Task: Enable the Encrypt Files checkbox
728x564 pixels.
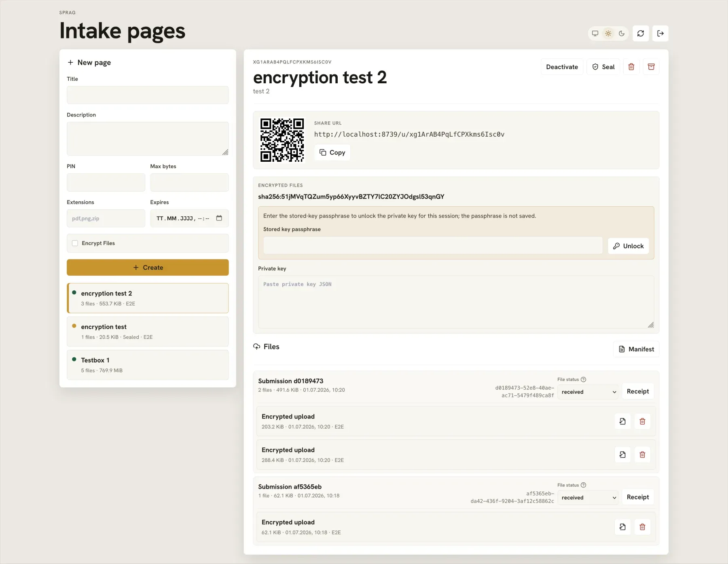Action: tap(75, 243)
